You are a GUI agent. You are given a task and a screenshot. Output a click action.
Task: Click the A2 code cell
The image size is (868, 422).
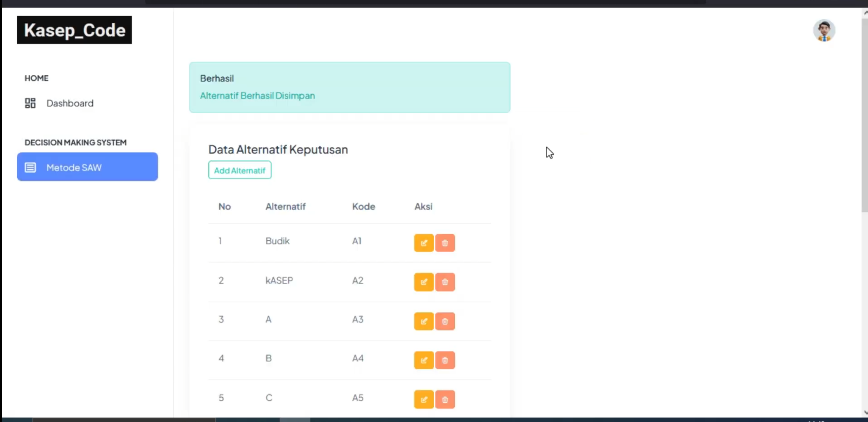point(358,280)
